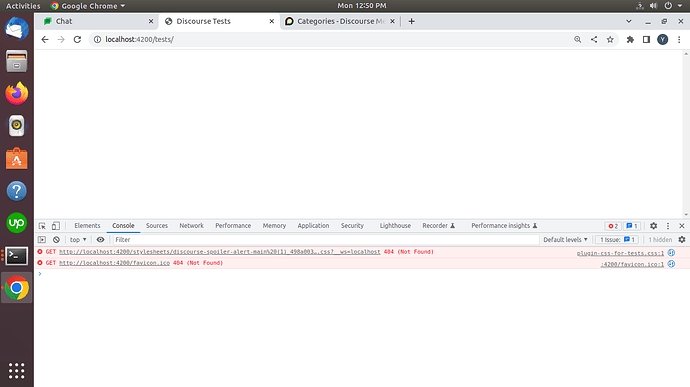Switch to Elements tab
690x387 pixels.
tap(87, 225)
